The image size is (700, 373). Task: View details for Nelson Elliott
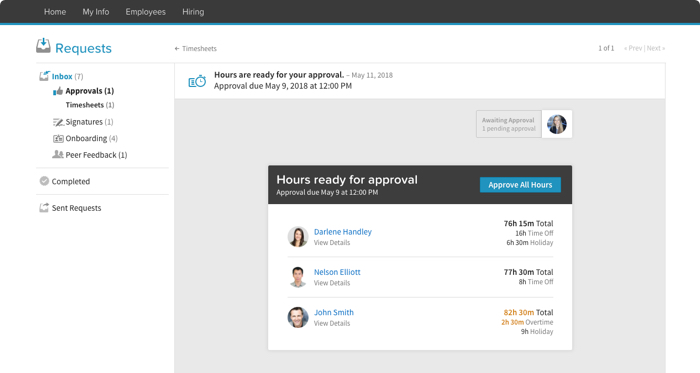[332, 283]
